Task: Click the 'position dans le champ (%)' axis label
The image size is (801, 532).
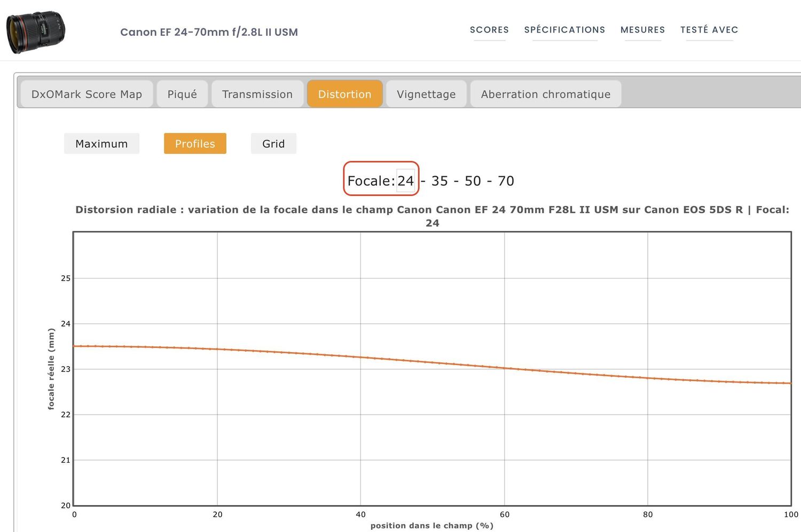Action: (432, 526)
